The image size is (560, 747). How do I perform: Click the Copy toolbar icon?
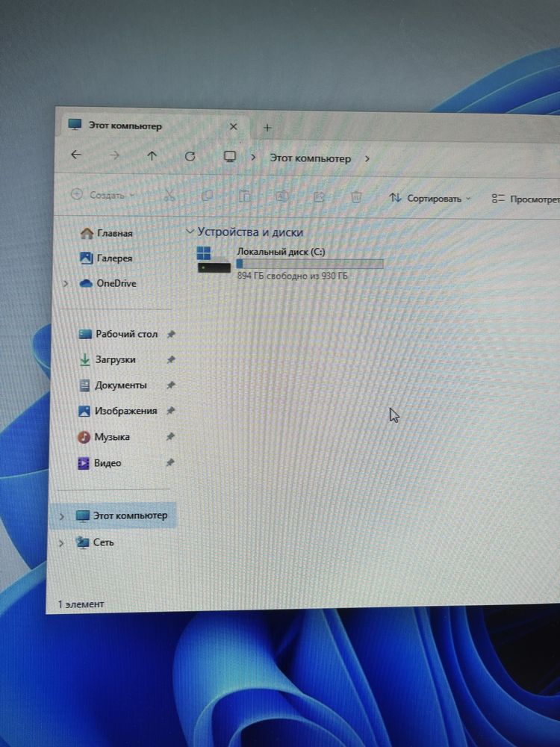pos(207,196)
